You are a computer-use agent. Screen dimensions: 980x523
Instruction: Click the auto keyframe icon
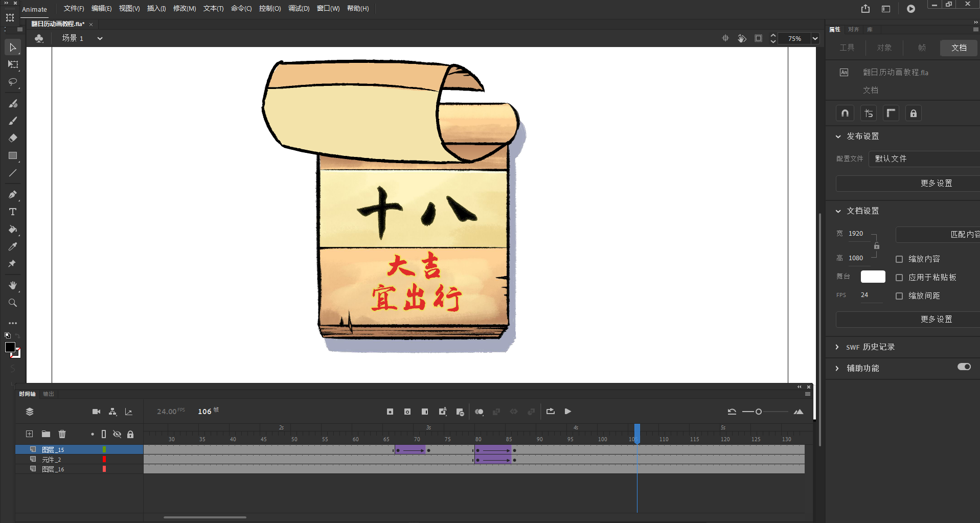(443, 412)
